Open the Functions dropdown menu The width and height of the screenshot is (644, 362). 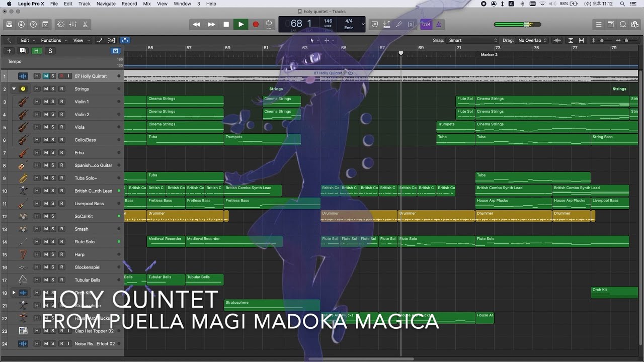54,40
